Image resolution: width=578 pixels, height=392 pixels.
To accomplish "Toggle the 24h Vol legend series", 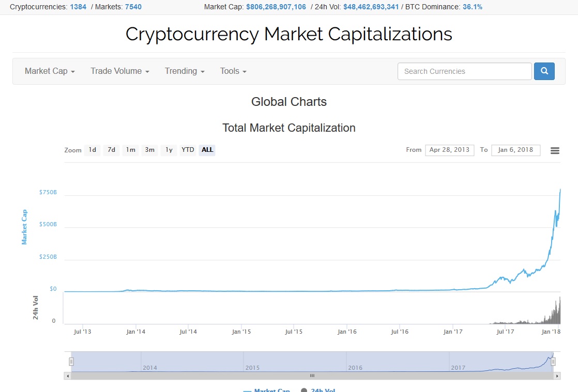I will coord(318,390).
